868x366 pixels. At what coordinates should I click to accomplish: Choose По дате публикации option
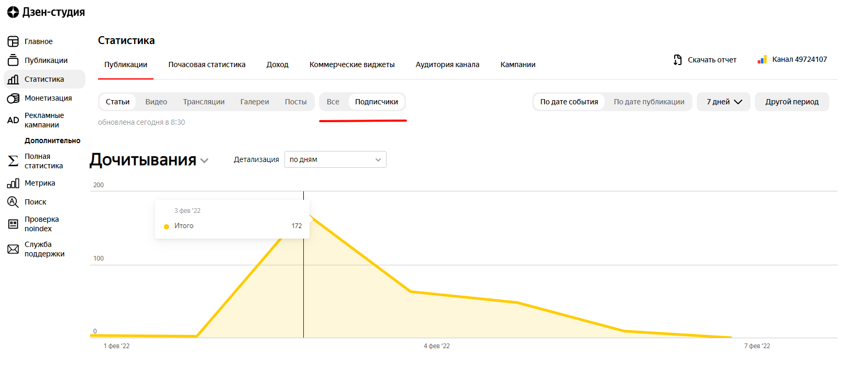(649, 102)
